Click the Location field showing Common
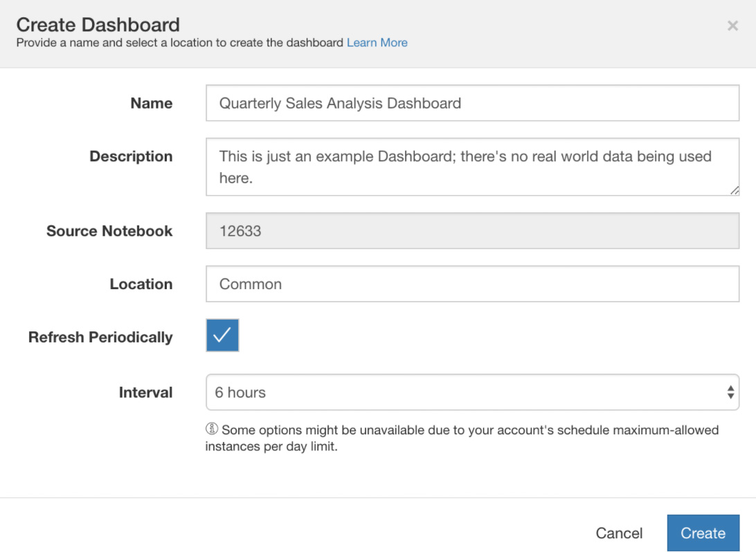The width and height of the screenshot is (756, 552). pyautogui.click(x=473, y=284)
